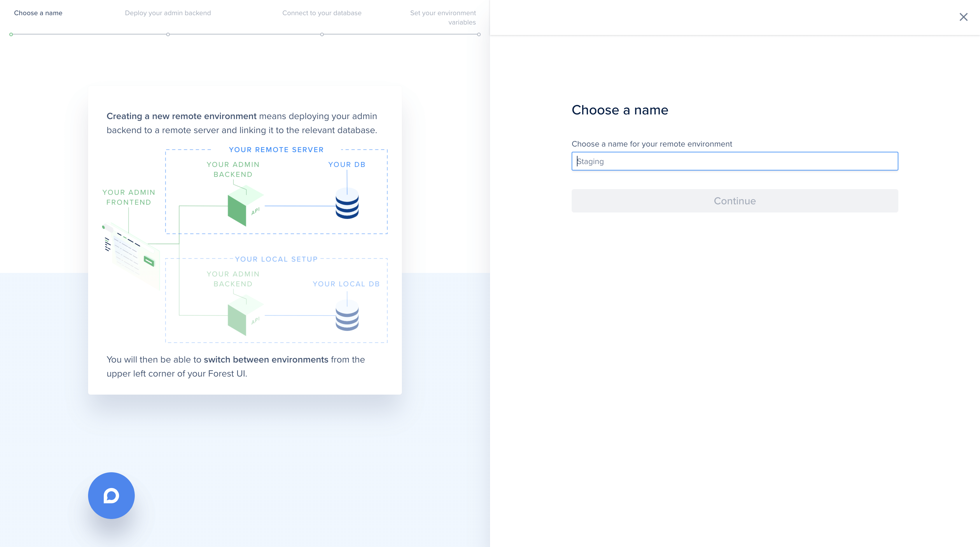This screenshot has width=980, height=547.
Task: Click the last progress step marker dot
Action: tap(479, 34)
